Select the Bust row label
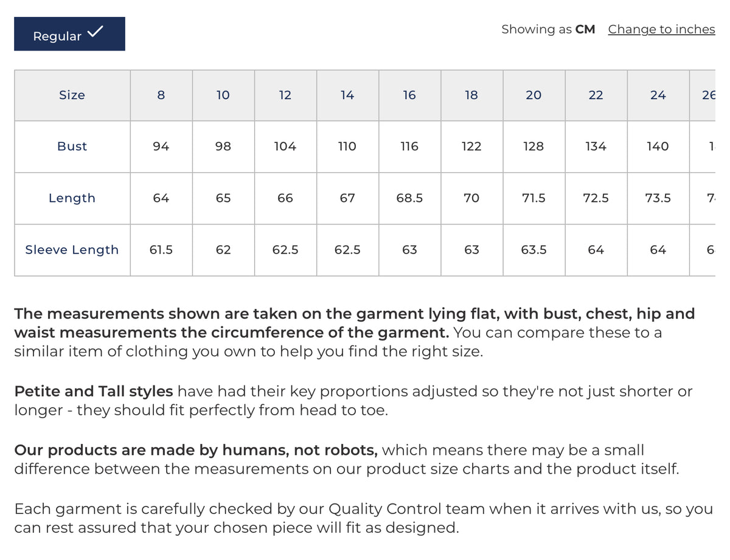This screenshot has width=730, height=560. click(x=72, y=147)
